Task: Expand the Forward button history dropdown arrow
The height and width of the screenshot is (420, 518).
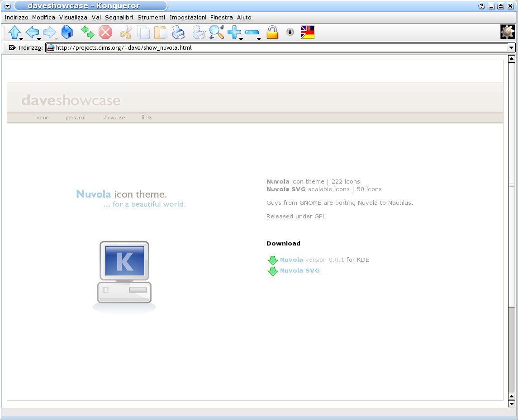Action: coord(57,38)
